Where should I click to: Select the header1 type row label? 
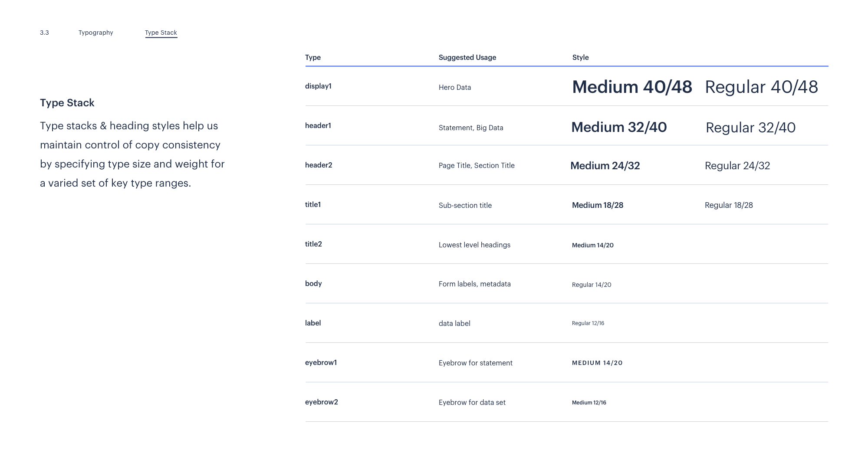click(318, 125)
